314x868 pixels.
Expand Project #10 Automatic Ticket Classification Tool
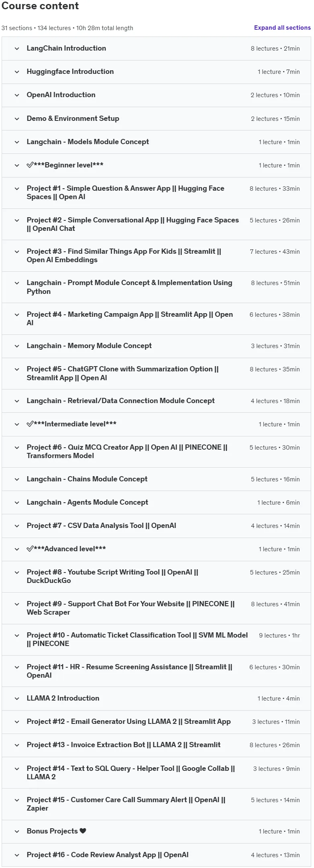pyautogui.click(x=156, y=640)
